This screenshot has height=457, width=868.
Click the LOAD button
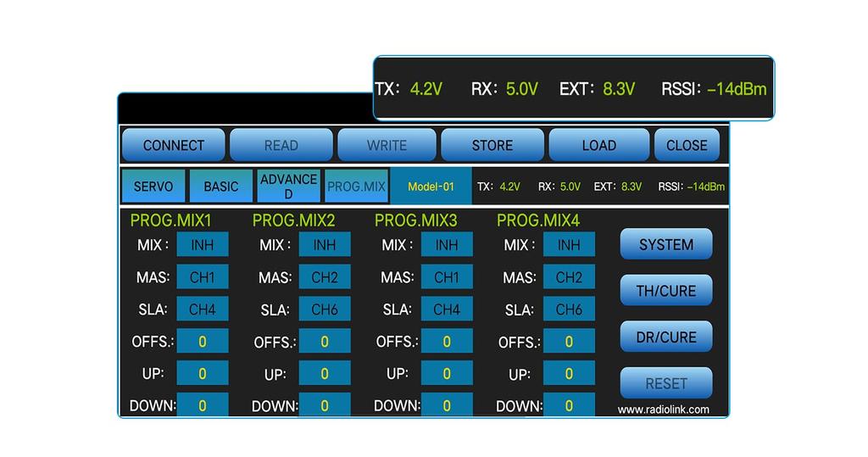tap(598, 145)
